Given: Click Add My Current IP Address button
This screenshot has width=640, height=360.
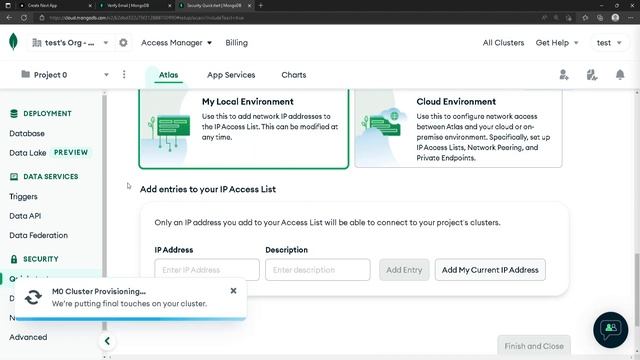Looking at the screenshot, I should (490, 270).
